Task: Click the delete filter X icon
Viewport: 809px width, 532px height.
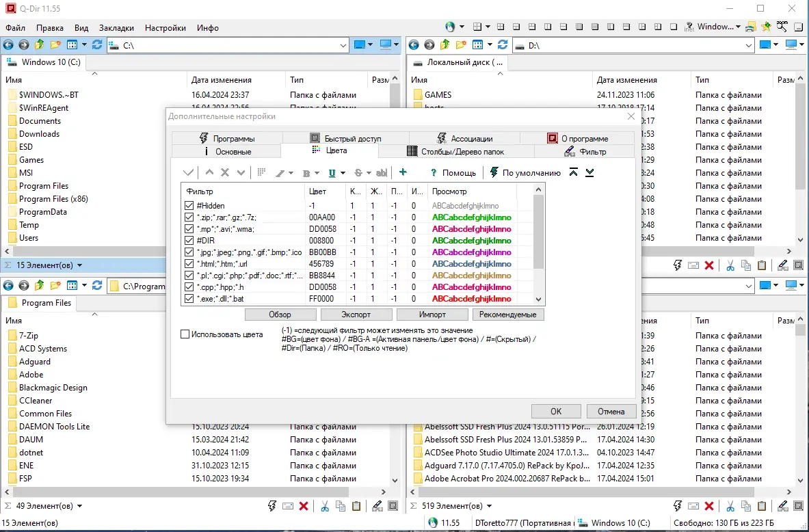Action: (225, 172)
